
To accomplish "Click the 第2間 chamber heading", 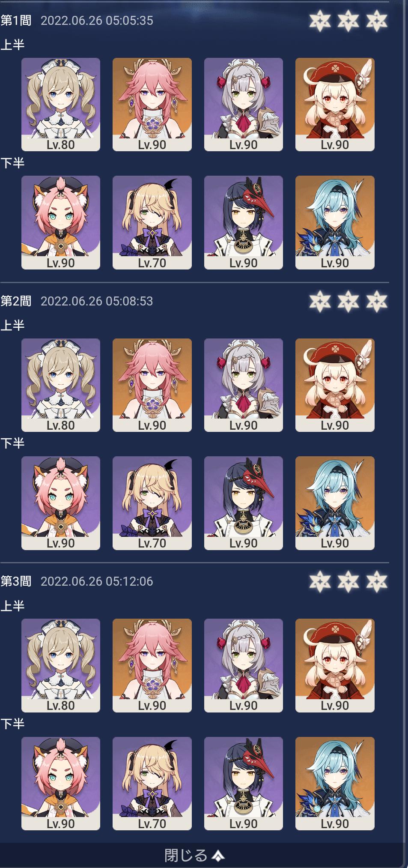I will pyautogui.click(x=16, y=301).
